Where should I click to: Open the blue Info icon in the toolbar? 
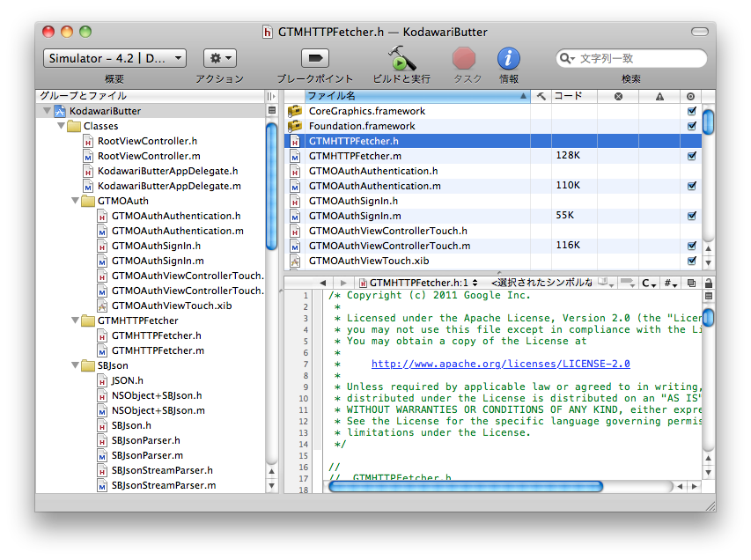coord(509,58)
